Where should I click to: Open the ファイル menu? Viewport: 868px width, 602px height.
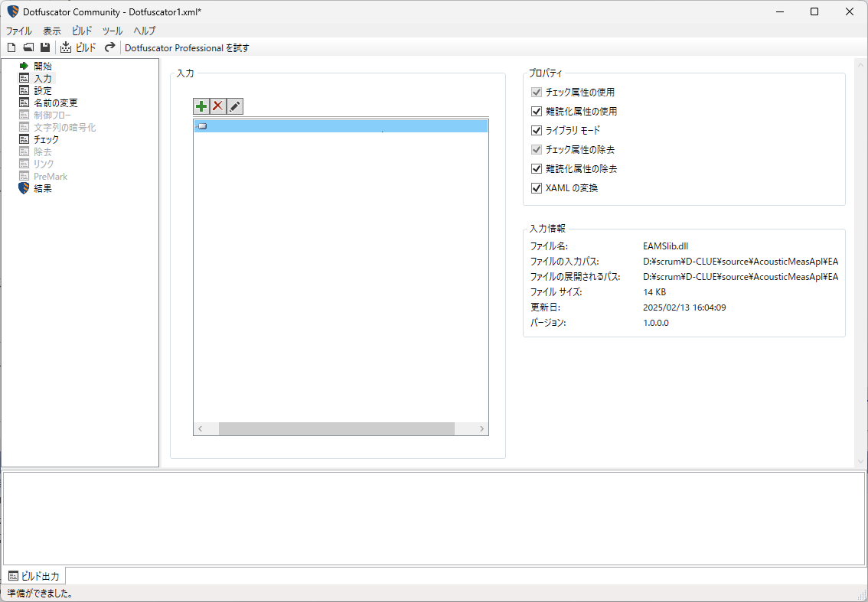coord(19,31)
